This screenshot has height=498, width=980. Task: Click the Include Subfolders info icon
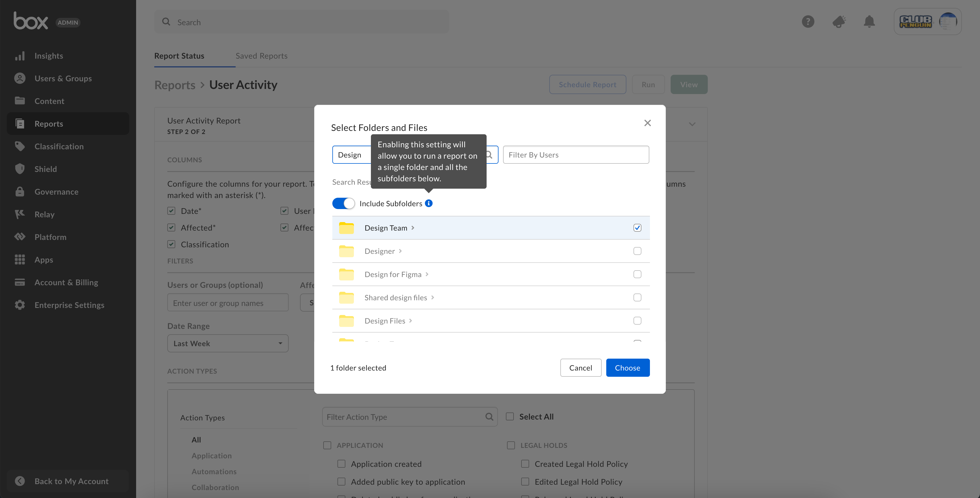428,203
